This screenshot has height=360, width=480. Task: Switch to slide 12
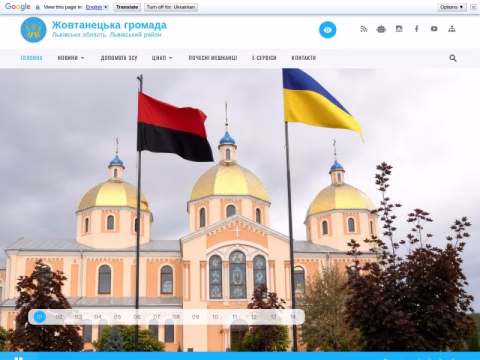[254, 317]
